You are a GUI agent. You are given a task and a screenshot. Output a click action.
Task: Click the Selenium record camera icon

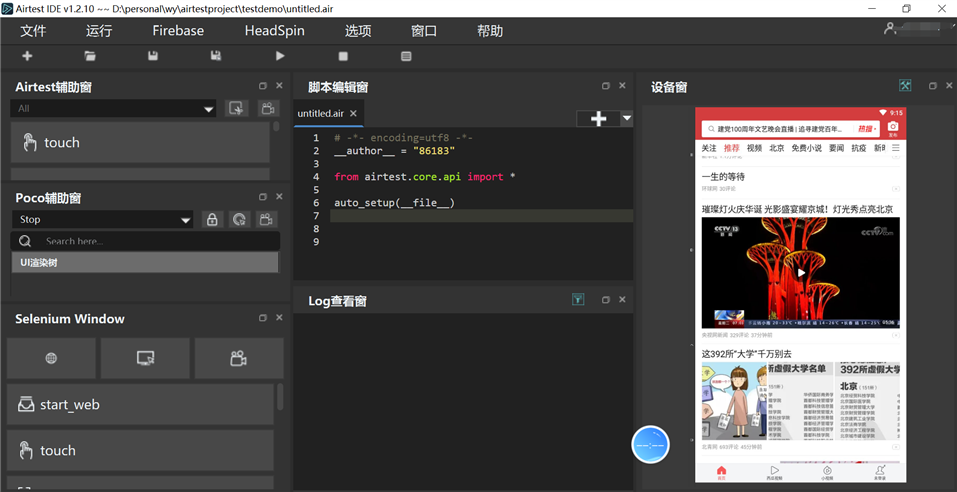click(239, 358)
